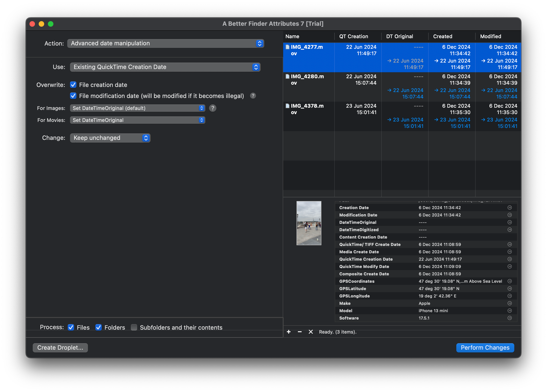Viewport: 547px width, 392px height.
Task: Click arrow icon on the Model row
Action: pos(510,311)
